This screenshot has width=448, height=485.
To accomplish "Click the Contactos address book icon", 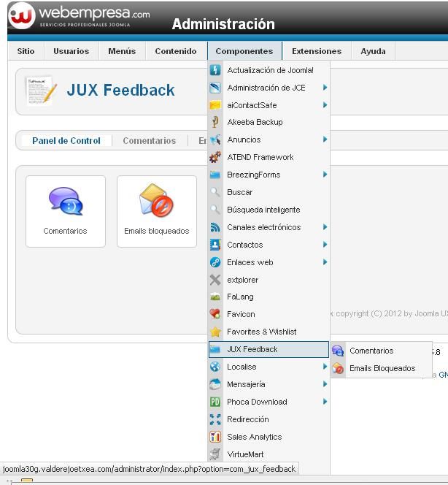I will (215, 245).
